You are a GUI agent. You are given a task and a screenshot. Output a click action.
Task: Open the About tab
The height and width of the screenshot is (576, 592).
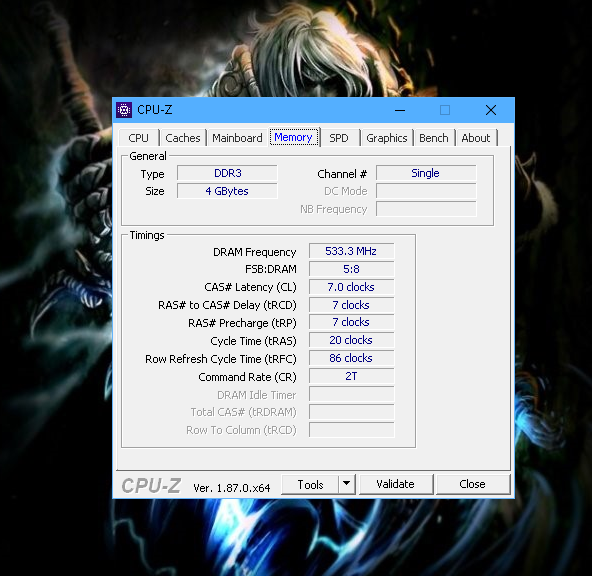(x=476, y=138)
